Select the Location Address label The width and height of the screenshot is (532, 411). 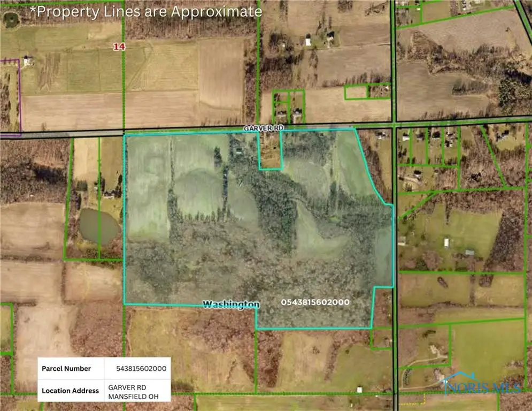coord(71,391)
